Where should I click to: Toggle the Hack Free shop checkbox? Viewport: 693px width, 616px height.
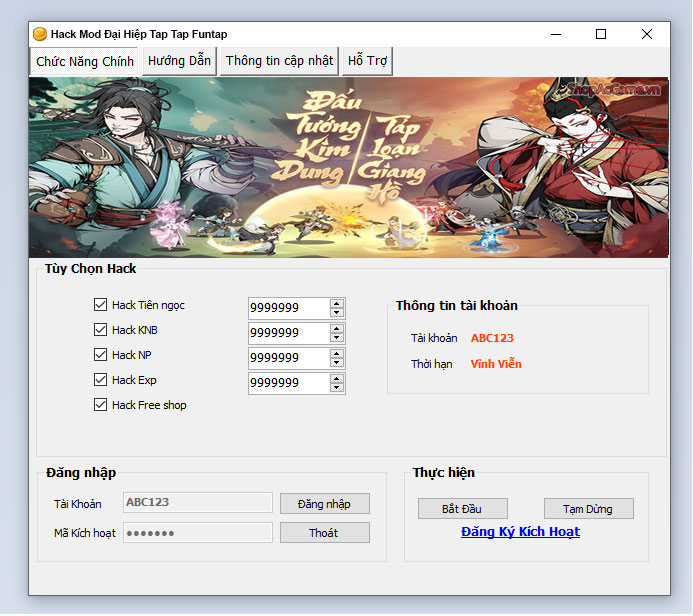[x=100, y=405]
